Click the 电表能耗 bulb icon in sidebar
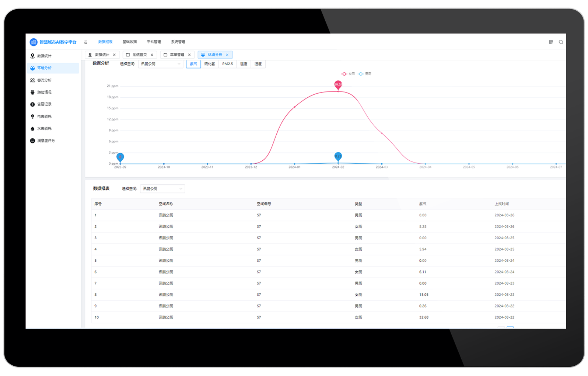 (32, 116)
